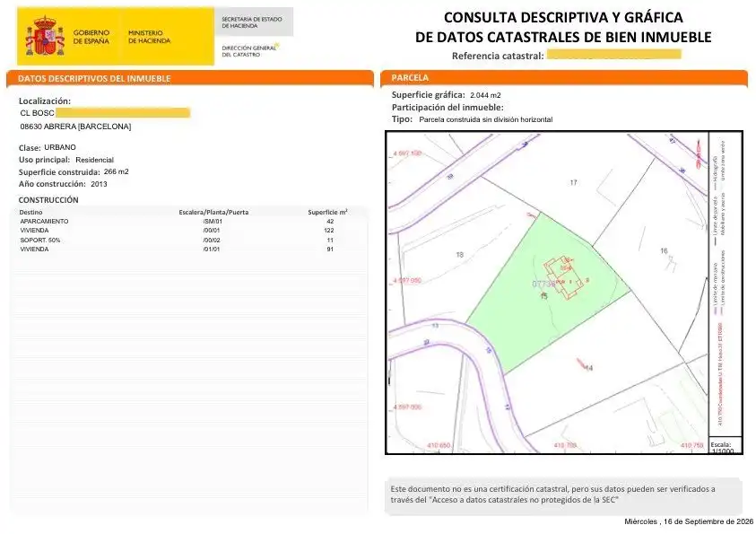Select the '266 m2' built surface value

pos(117,171)
